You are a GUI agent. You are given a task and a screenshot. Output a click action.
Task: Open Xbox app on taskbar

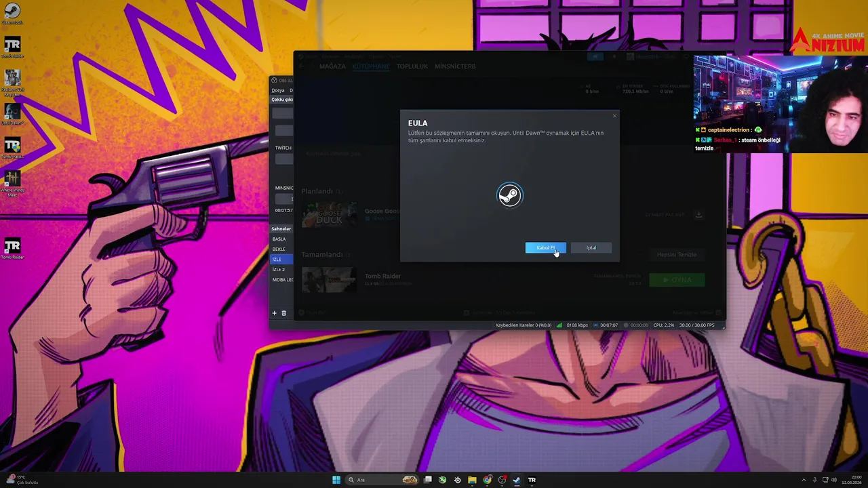pos(442,480)
